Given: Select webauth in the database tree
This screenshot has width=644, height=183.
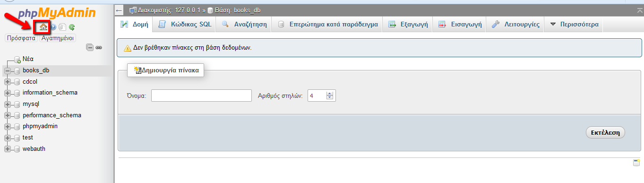Looking at the screenshot, I should 34,149.
